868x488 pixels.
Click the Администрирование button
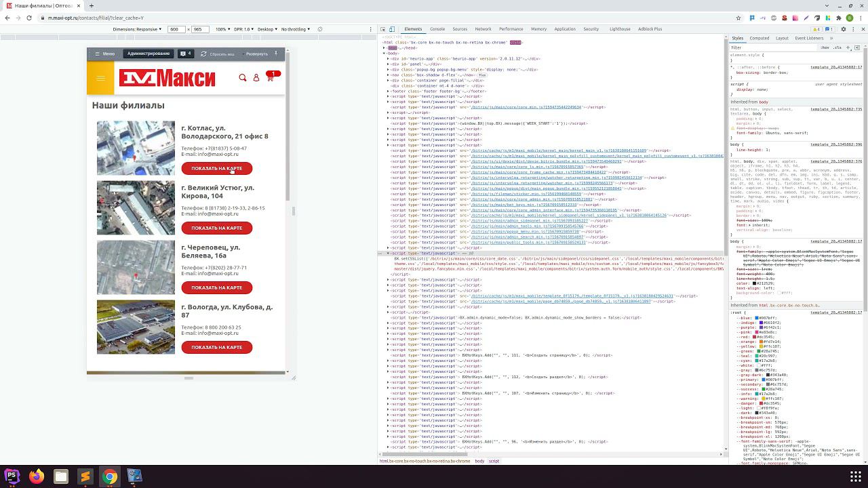tap(149, 54)
